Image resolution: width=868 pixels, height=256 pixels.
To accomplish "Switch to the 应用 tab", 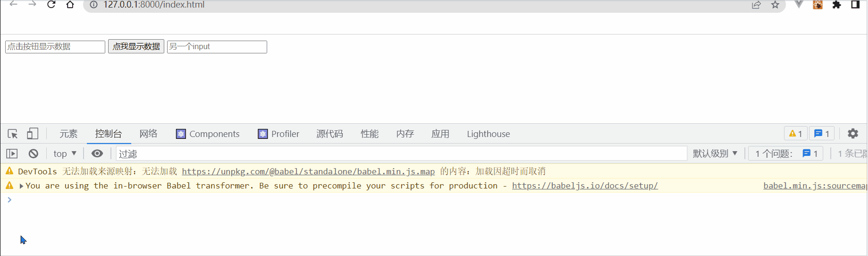I will [440, 134].
